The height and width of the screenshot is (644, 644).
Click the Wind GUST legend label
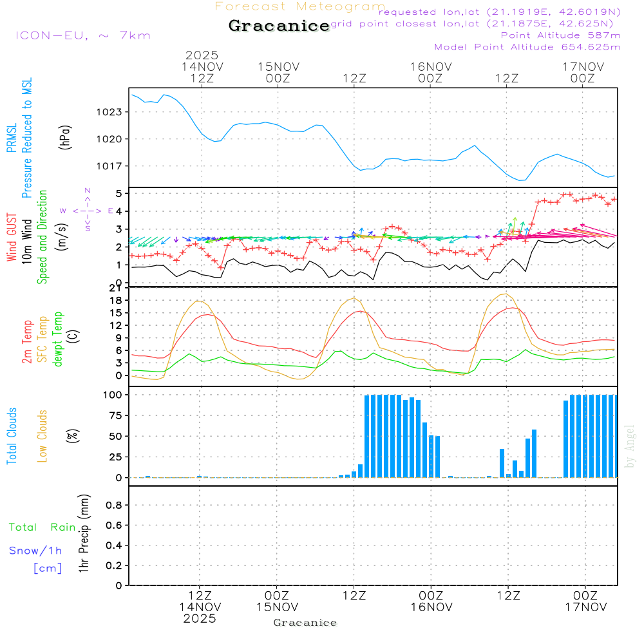[12, 238]
